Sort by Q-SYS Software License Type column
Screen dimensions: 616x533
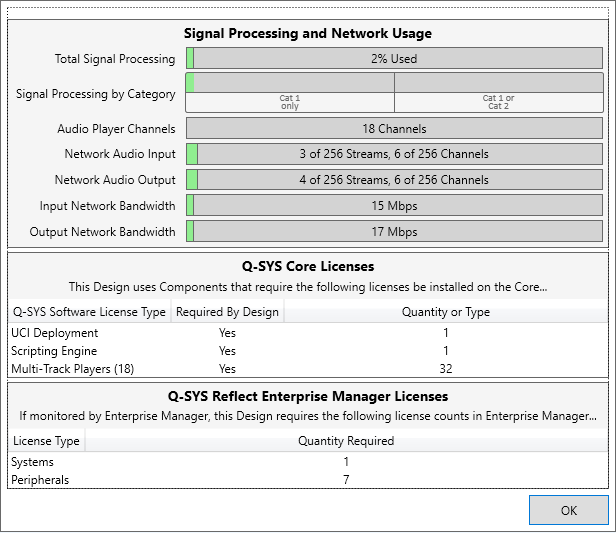(x=89, y=312)
